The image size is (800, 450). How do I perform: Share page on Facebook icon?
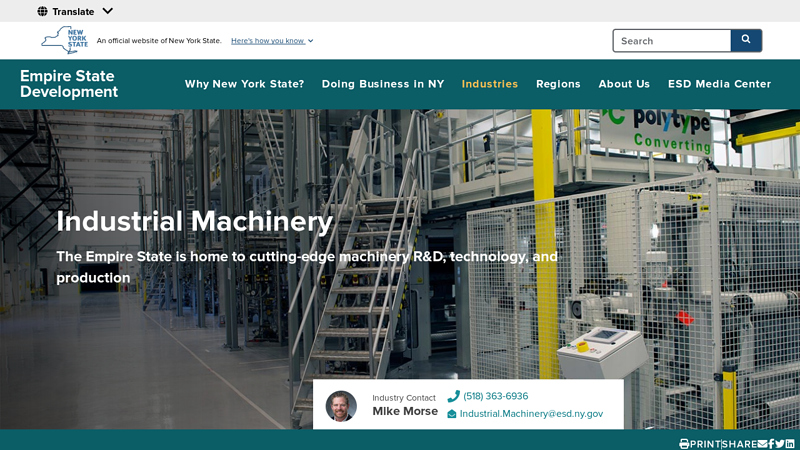[771, 444]
